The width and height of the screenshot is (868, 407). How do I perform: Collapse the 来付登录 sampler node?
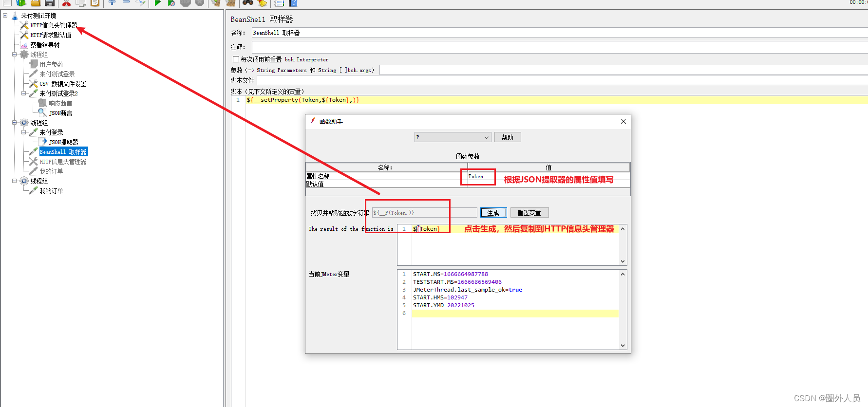23,132
